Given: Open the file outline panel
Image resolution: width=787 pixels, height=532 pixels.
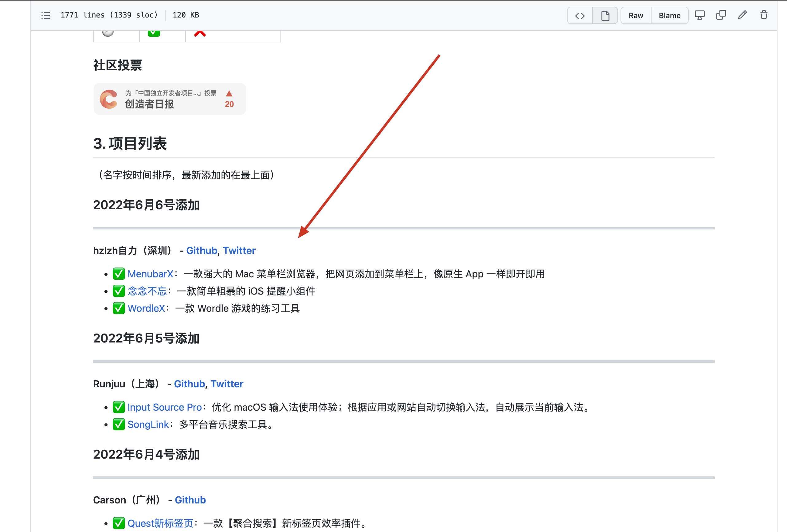Looking at the screenshot, I should tap(46, 15).
